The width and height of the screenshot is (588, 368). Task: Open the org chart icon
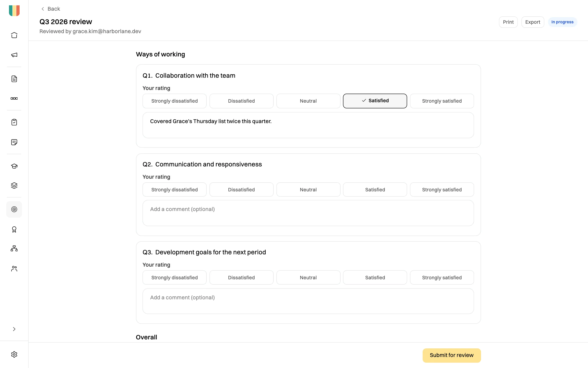pos(14,249)
